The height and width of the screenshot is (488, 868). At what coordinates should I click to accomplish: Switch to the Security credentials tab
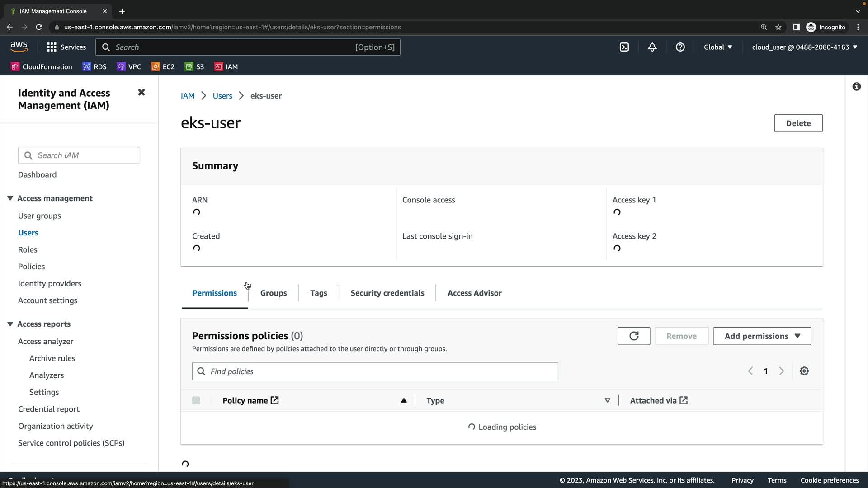pos(387,293)
